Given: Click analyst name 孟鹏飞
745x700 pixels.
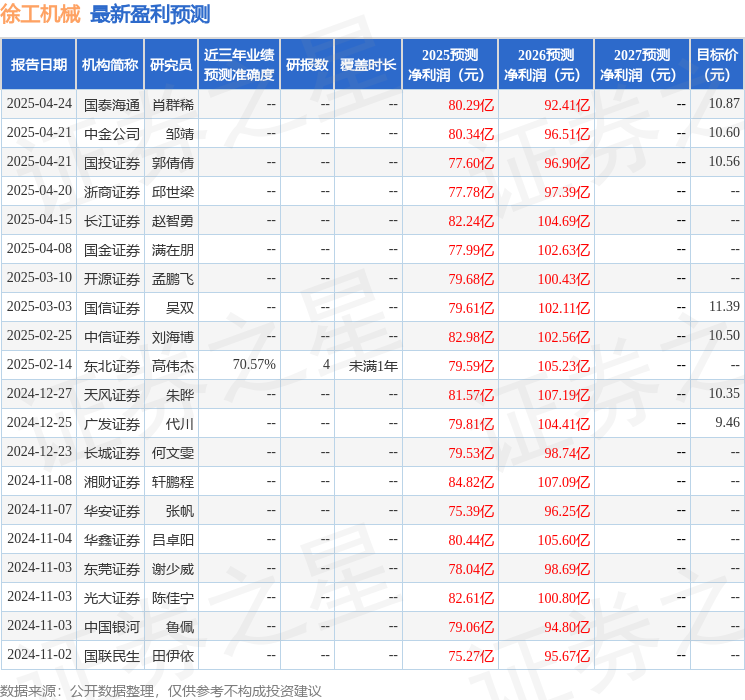Looking at the screenshot, I should 173,279.
